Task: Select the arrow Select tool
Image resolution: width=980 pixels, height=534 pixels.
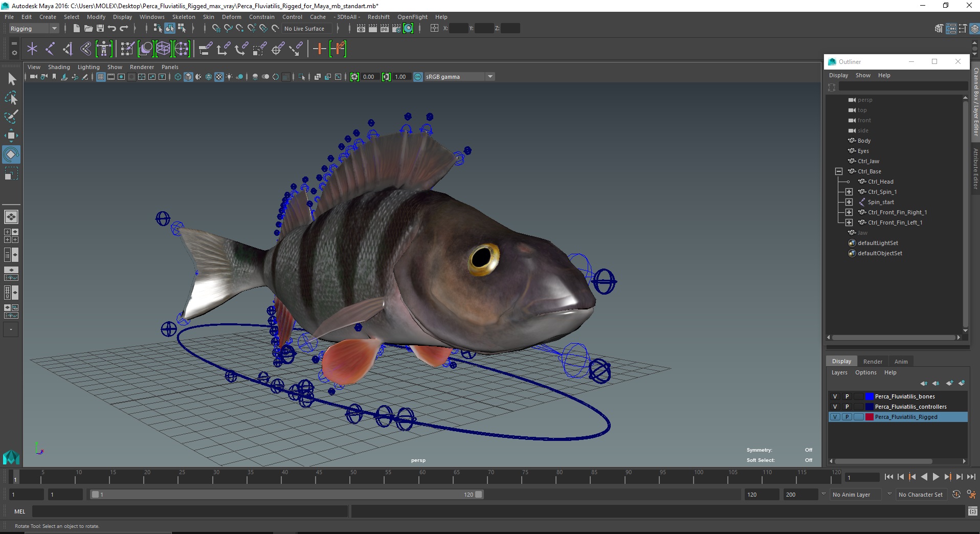Action: (x=11, y=79)
